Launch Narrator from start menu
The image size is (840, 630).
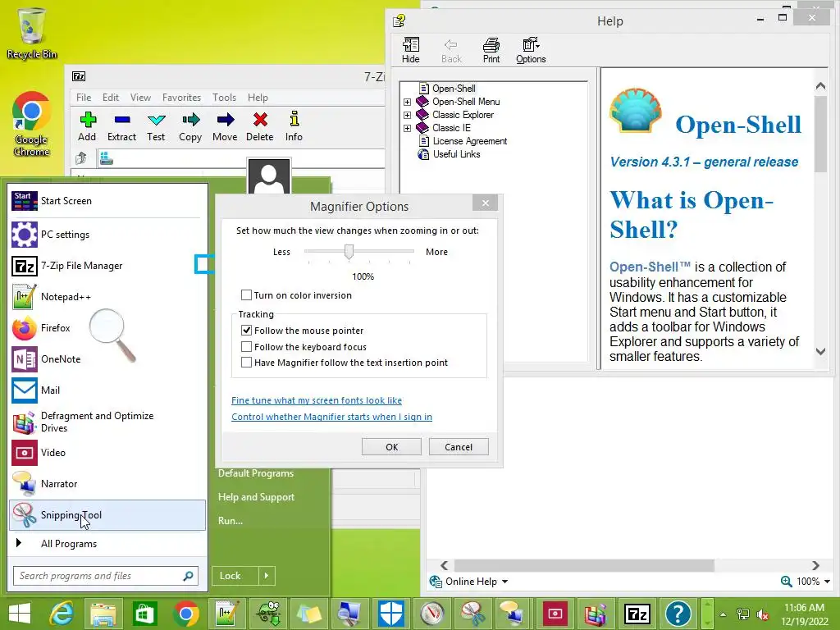pyautogui.click(x=107, y=484)
